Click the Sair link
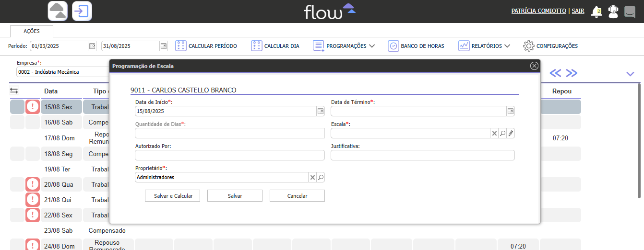The width and height of the screenshot is (644, 250). click(x=578, y=11)
